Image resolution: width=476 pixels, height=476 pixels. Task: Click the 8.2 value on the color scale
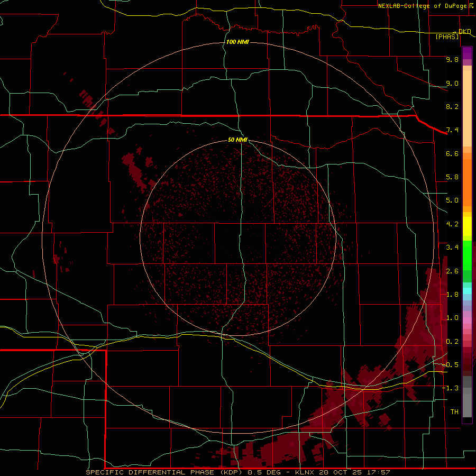(x=452, y=106)
